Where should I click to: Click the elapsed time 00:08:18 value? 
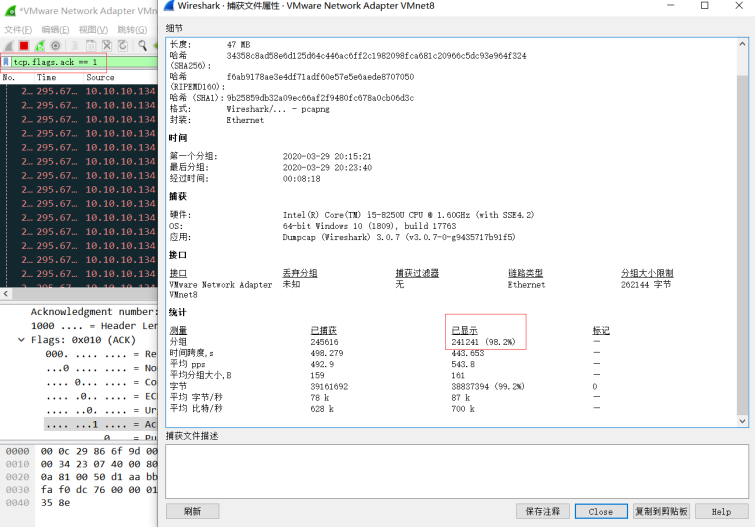301,179
